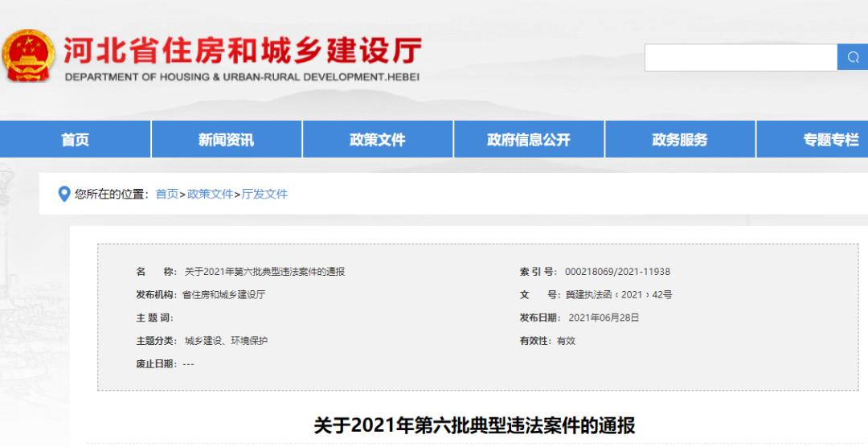Go to 首页 in the breadcrumb
This screenshot has height=447, width=868.
[x=166, y=194]
